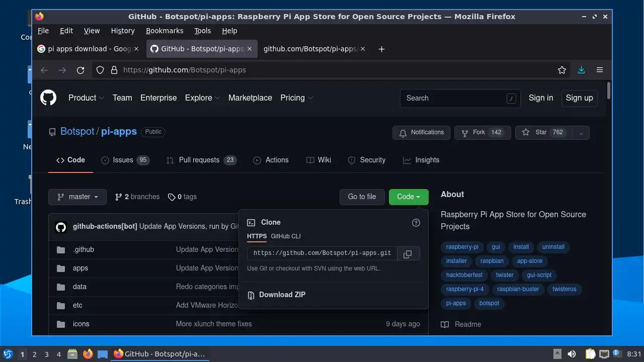Click the Clone help question-mark icon
644x362 pixels.
click(x=416, y=223)
